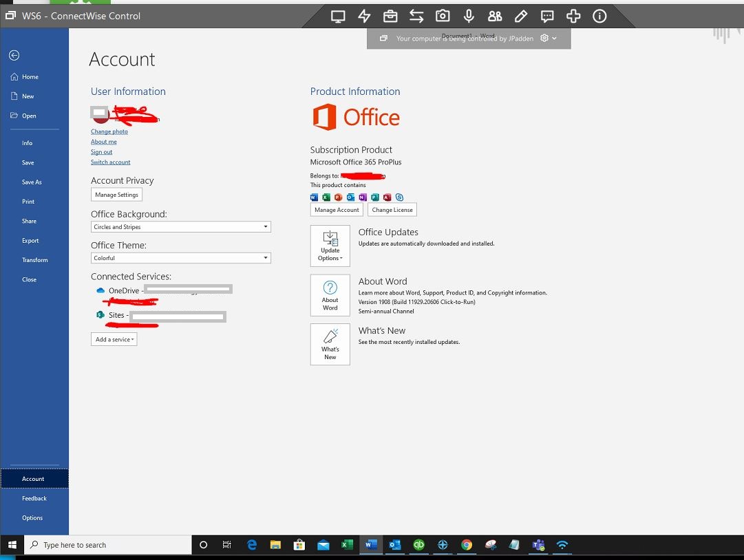Screen dimensions: 744x560
Task: Open the Mail app from the taskbar
Action: pos(323,545)
